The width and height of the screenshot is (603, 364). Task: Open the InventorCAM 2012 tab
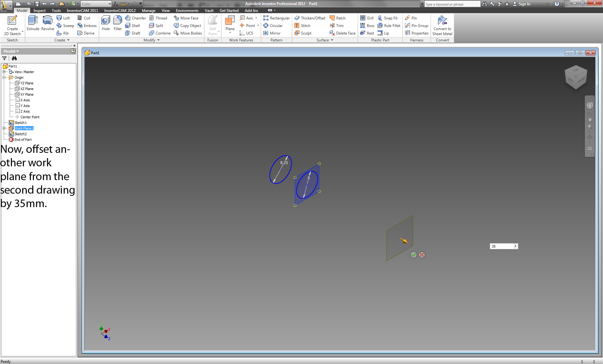pyautogui.click(x=120, y=11)
